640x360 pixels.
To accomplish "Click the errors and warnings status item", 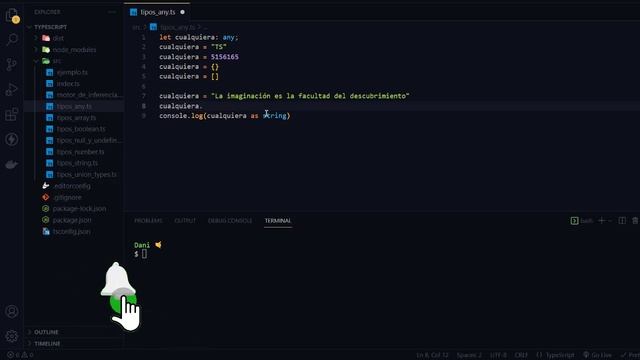I will coord(20,355).
